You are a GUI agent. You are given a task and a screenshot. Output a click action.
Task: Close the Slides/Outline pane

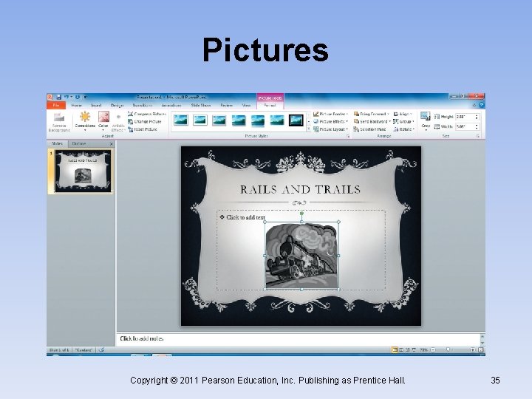(x=112, y=144)
